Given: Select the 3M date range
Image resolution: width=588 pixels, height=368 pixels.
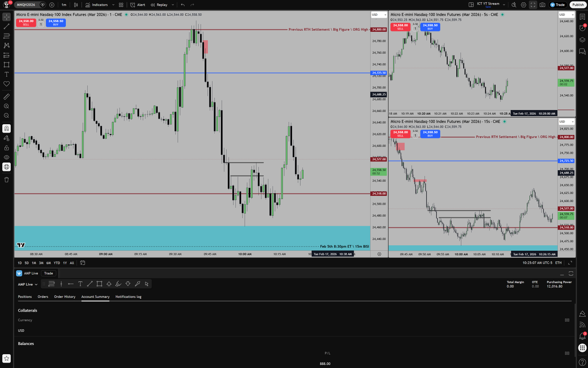Looking at the screenshot, I should tap(41, 263).
